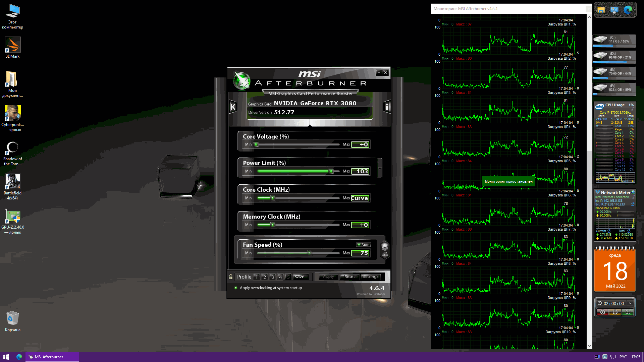Expand the shutdown timer options arrow
This screenshot has width=644, height=362.
coord(630,303)
